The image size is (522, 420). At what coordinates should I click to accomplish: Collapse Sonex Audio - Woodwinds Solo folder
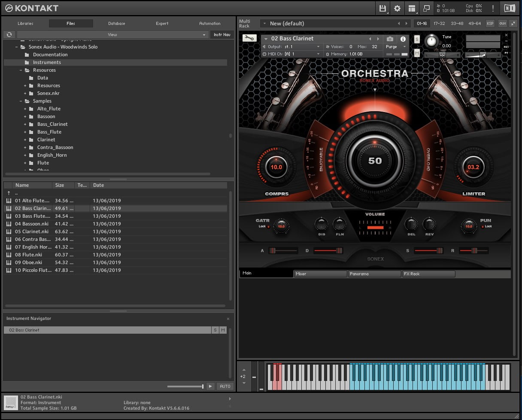point(17,47)
